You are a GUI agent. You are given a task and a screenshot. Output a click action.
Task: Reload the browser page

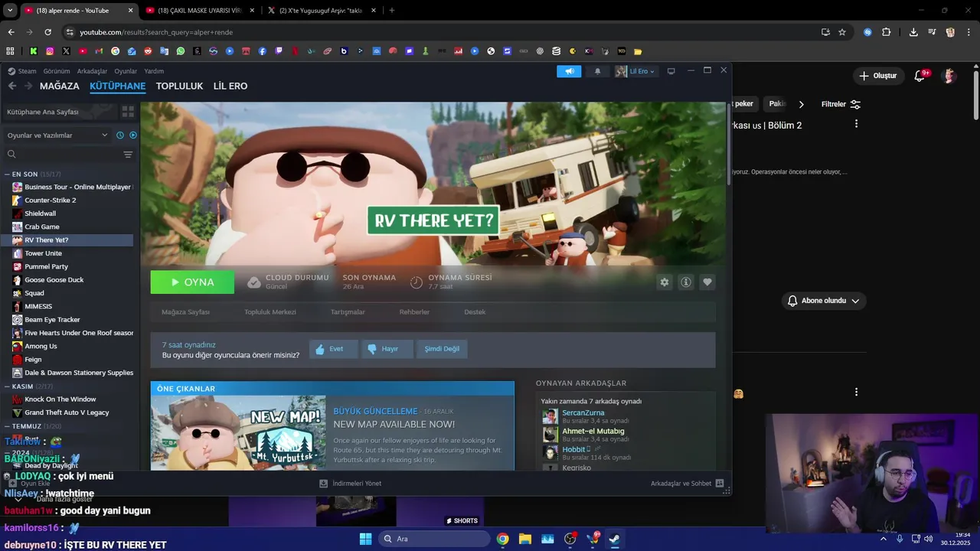pos(47,32)
